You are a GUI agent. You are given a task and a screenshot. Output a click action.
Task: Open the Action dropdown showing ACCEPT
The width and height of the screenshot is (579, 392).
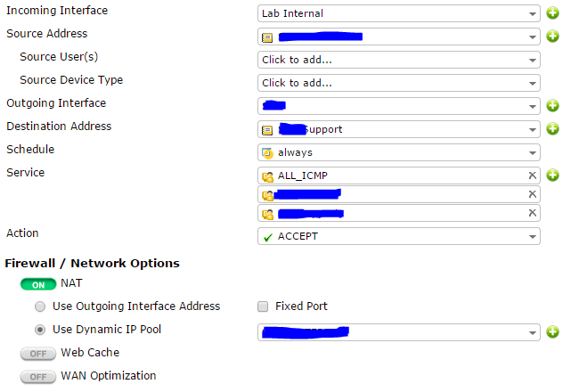[398, 236]
